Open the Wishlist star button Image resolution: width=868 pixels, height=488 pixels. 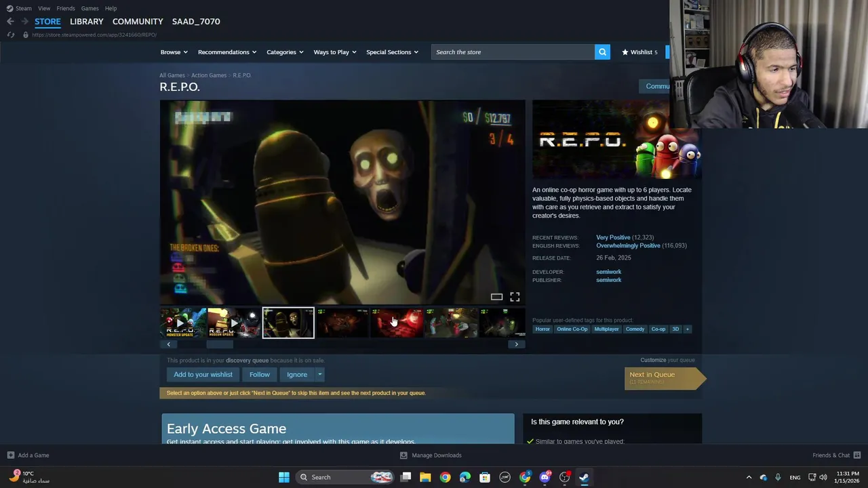[639, 52]
